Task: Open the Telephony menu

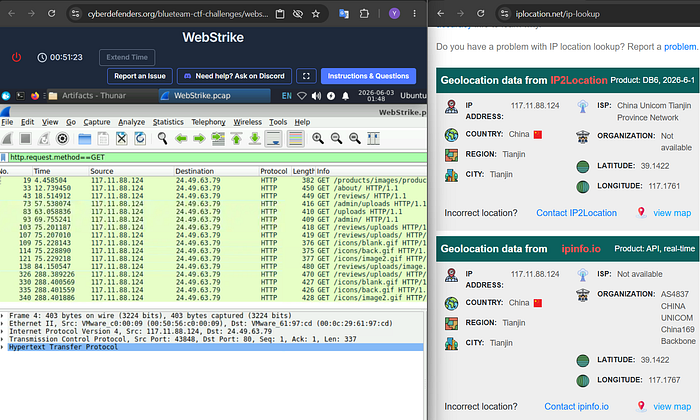Action: pyautogui.click(x=208, y=122)
